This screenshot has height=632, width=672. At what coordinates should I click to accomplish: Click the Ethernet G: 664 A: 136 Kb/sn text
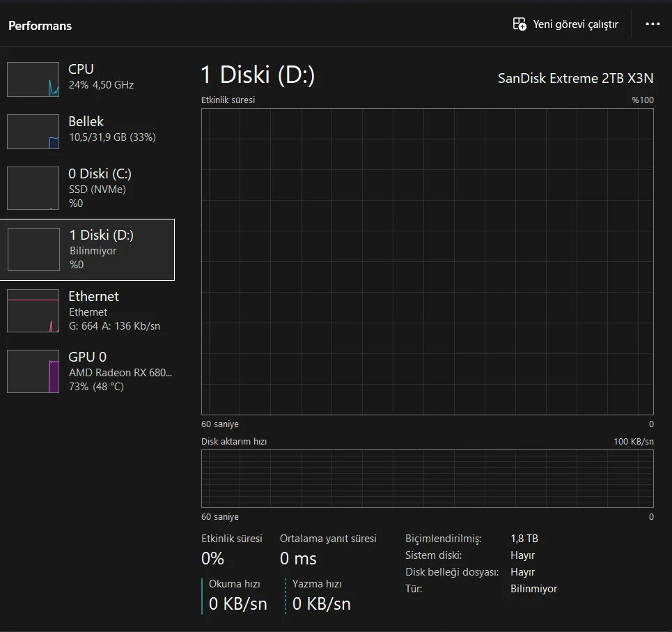(114, 326)
